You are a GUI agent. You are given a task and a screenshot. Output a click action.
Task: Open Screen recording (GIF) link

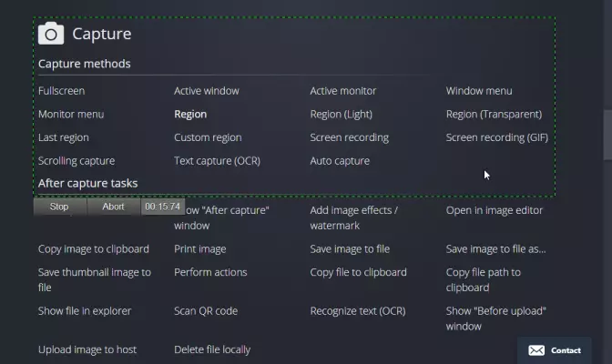point(497,137)
